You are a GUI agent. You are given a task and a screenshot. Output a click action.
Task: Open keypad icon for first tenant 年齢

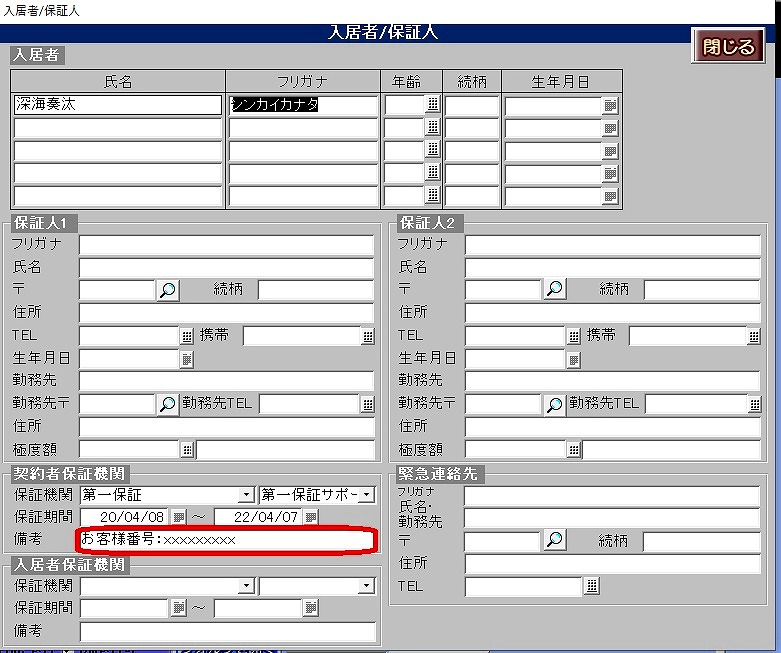pyautogui.click(x=432, y=105)
